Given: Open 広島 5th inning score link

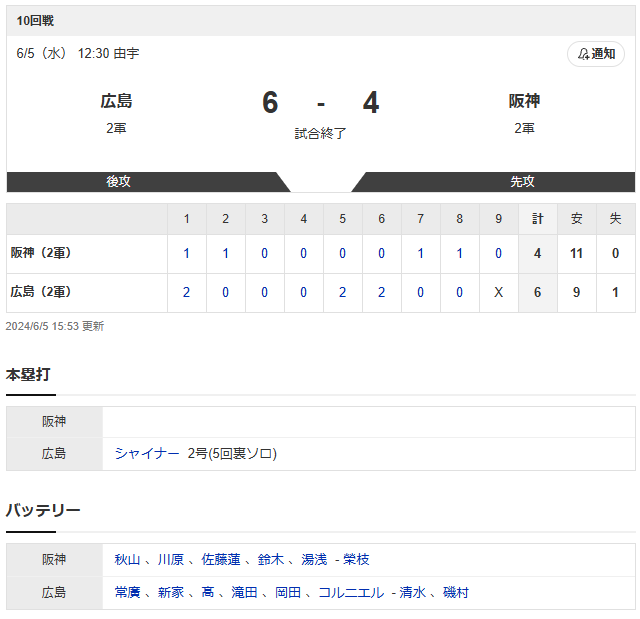Looking at the screenshot, I should point(342,293).
